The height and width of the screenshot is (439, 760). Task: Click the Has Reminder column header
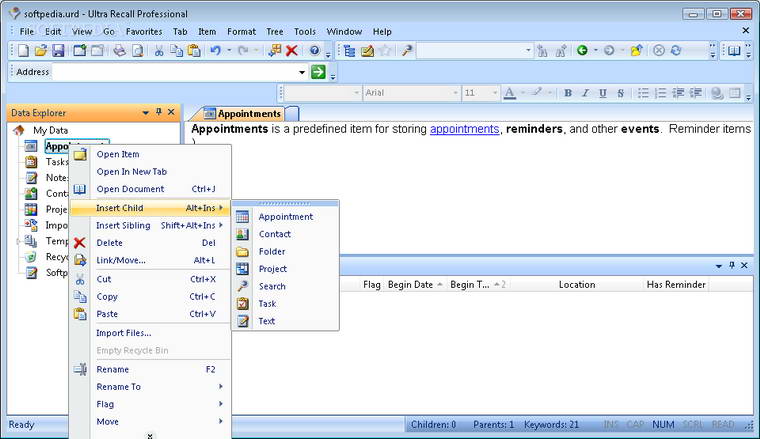click(x=676, y=285)
